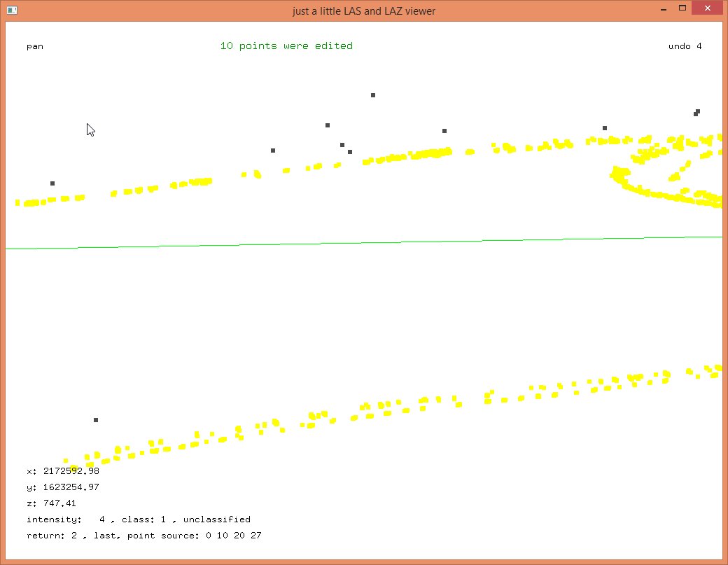Click the intensity and class info line
The height and width of the screenshot is (565, 728).
[x=139, y=519]
